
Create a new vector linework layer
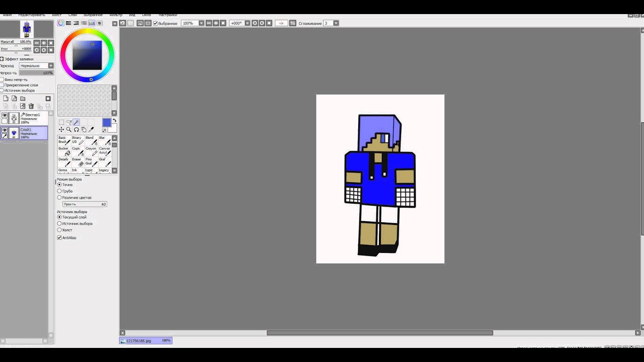pos(14,99)
